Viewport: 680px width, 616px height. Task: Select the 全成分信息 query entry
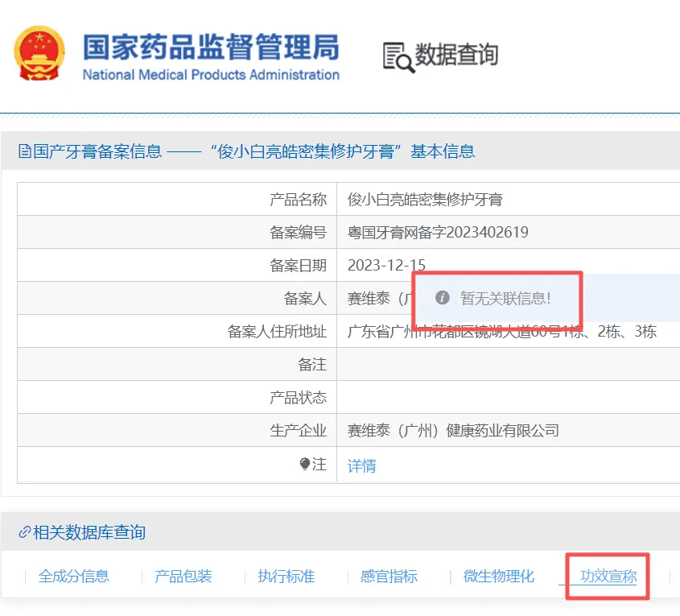point(75,577)
